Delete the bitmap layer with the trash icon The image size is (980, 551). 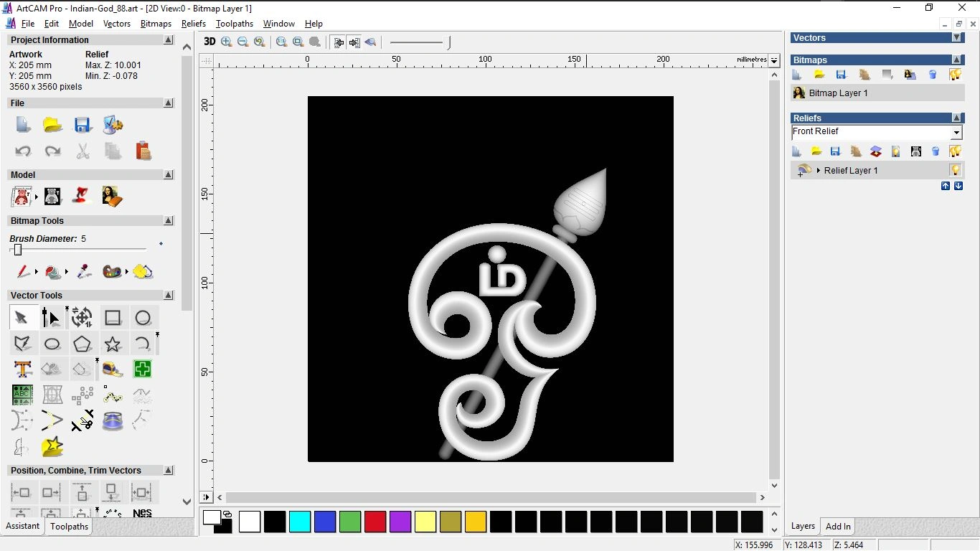point(933,75)
